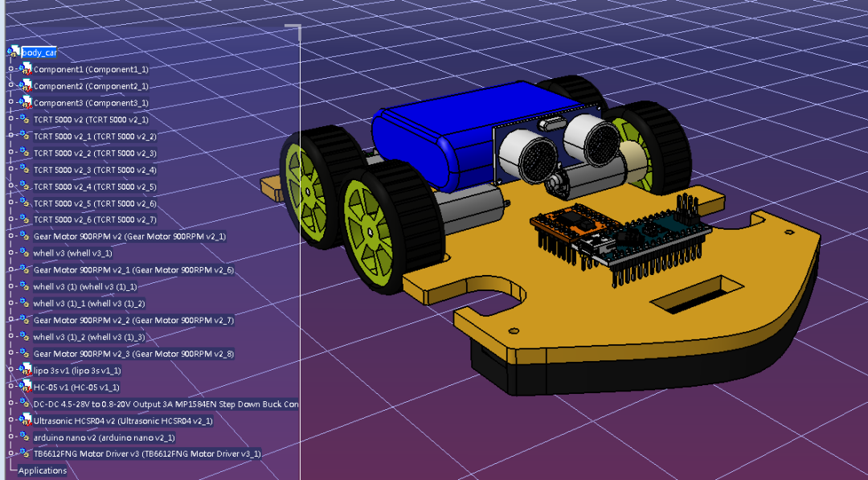Click the gray gear motor in 3D view

469,209
